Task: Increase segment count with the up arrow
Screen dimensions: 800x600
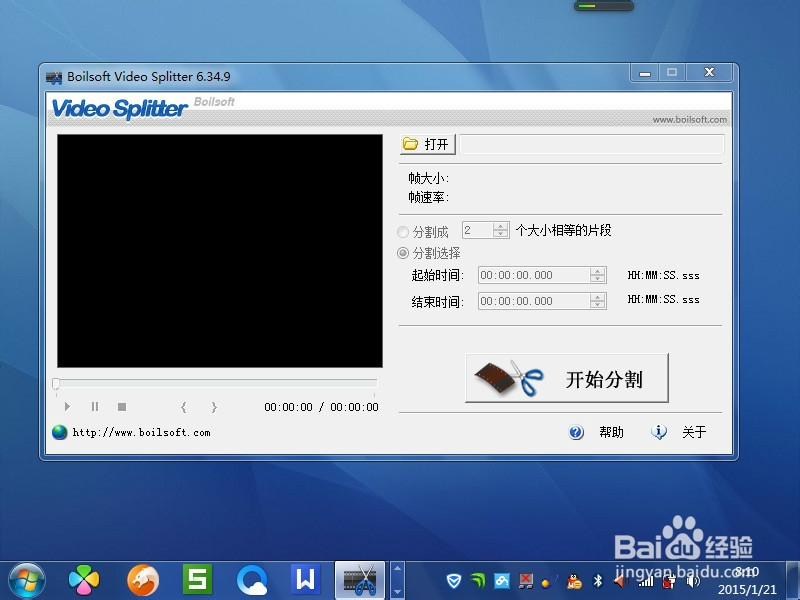Action: click(501, 226)
